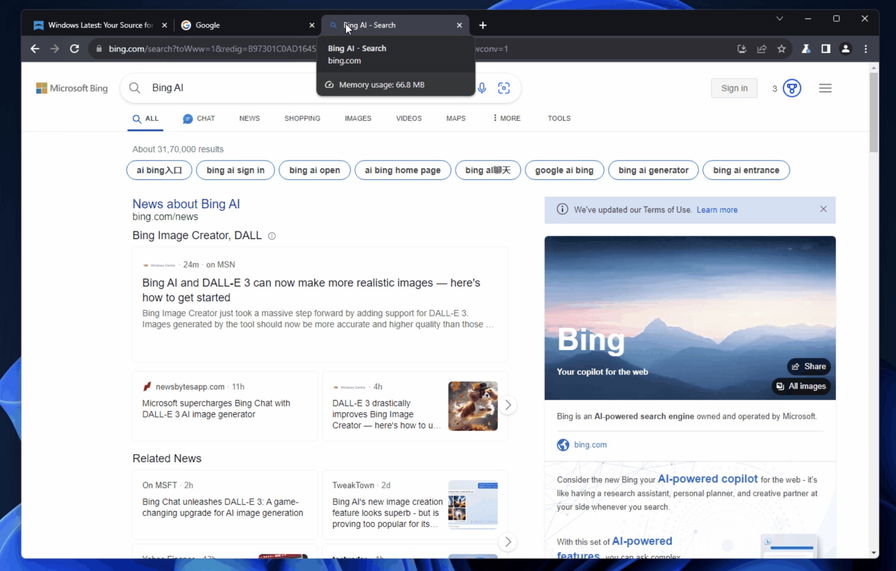896x571 pixels.
Task: Open the Microsoft Rewards medal icon
Action: coord(792,88)
